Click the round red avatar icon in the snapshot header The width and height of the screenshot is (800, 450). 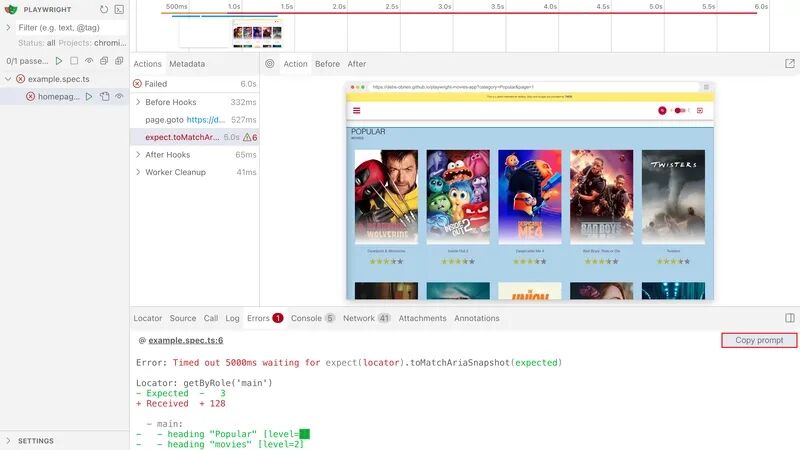[x=662, y=110]
